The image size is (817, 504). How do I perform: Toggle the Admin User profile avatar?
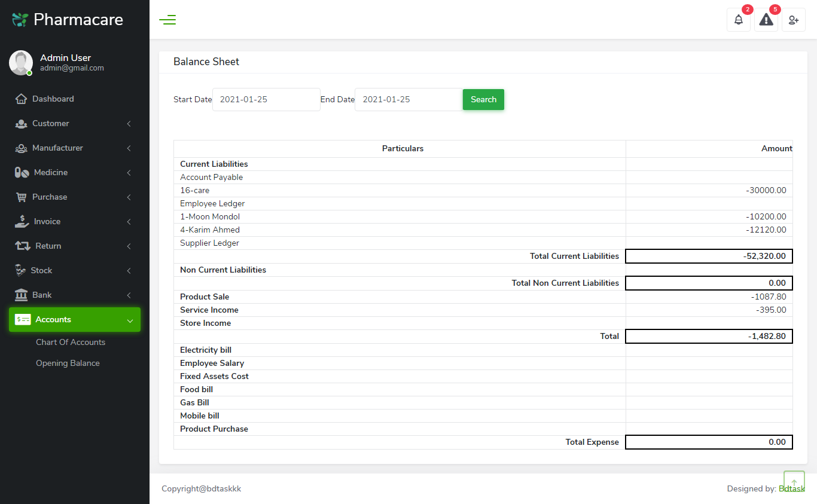(20, 62)
